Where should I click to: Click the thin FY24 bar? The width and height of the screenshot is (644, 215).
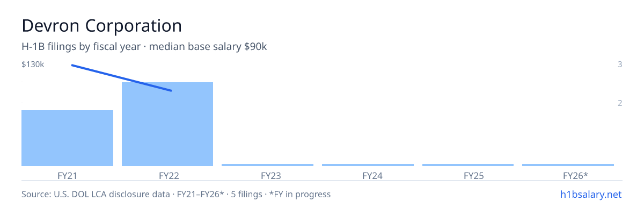[368, 165]
